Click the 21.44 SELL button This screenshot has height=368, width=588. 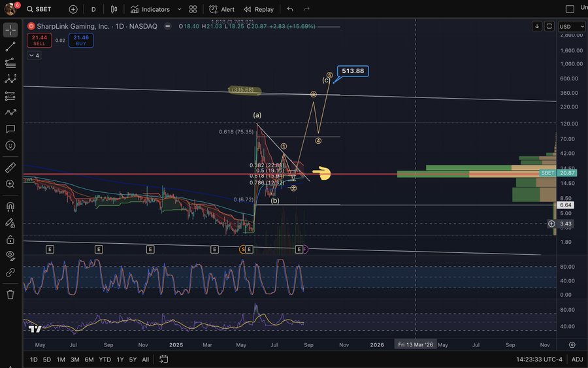coord(39,40)
